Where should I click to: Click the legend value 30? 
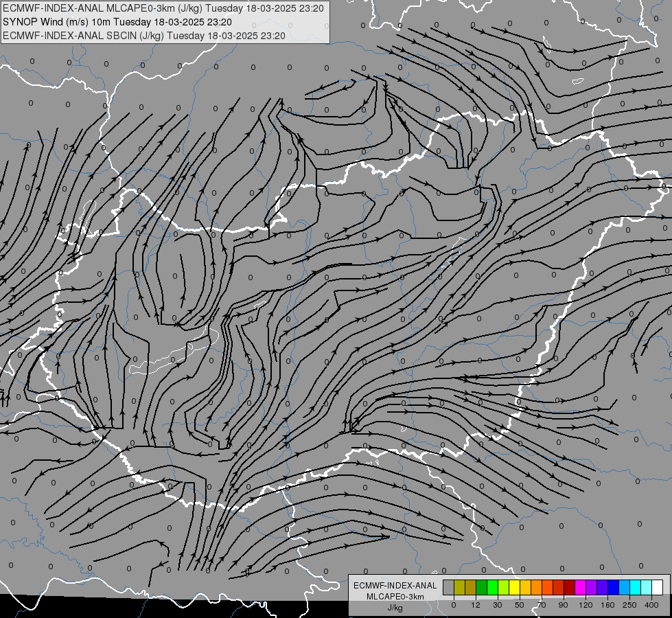(498, 605)
